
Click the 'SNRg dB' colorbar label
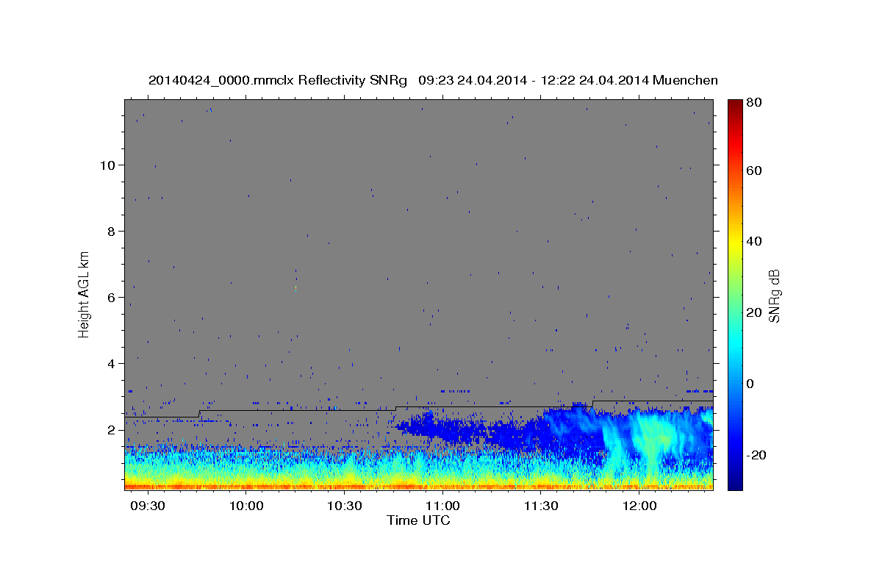point(774,295)
